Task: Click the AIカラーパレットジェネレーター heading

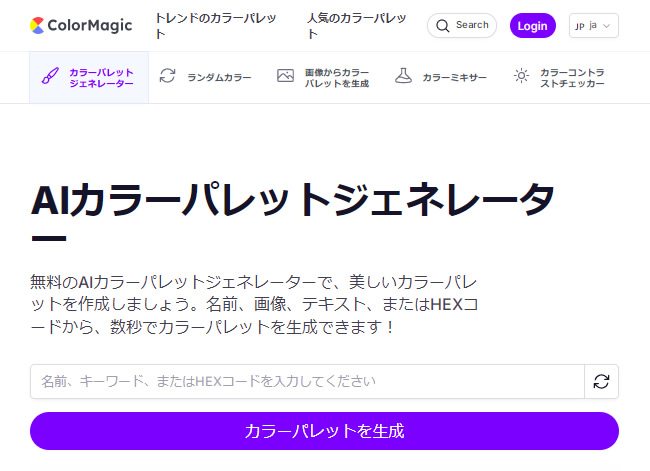Action: pos(293,211)
